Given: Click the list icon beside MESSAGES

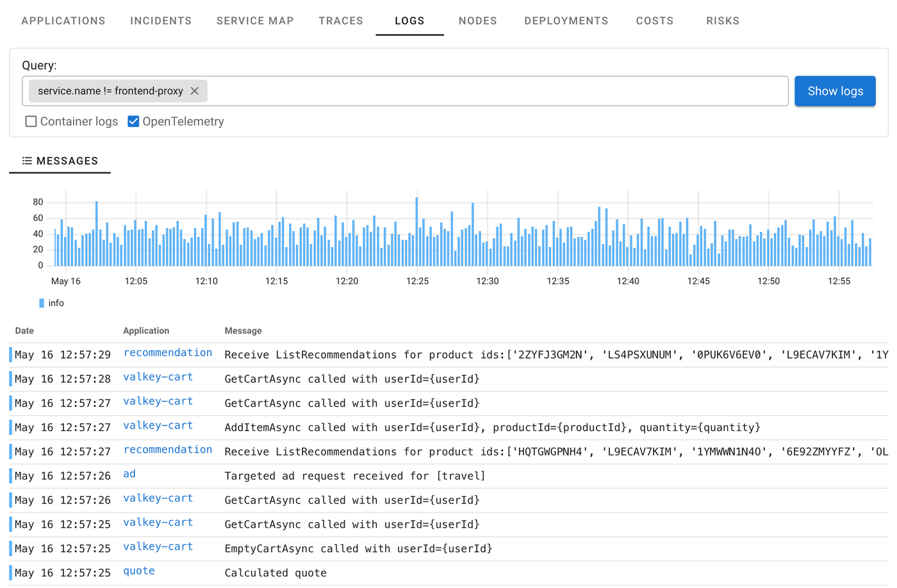Looking at the screenshot, I should pyautogui.click(x=26, y=161).
